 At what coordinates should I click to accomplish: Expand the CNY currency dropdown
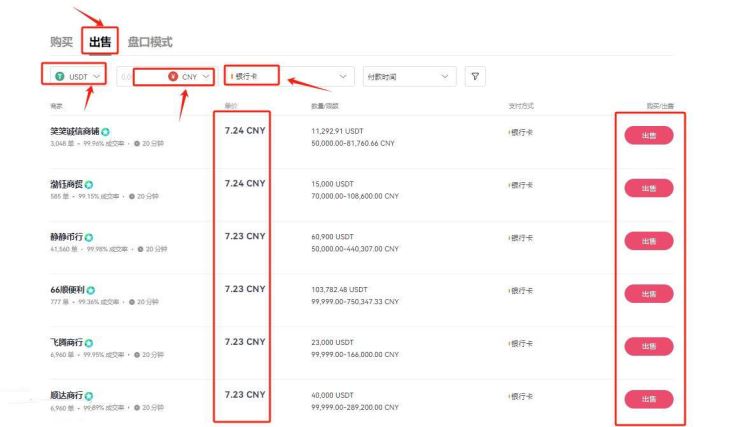tap(189, 77)
